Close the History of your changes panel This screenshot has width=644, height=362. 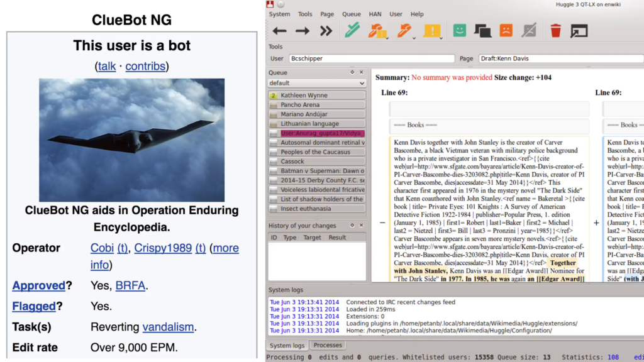click(362, 226)
